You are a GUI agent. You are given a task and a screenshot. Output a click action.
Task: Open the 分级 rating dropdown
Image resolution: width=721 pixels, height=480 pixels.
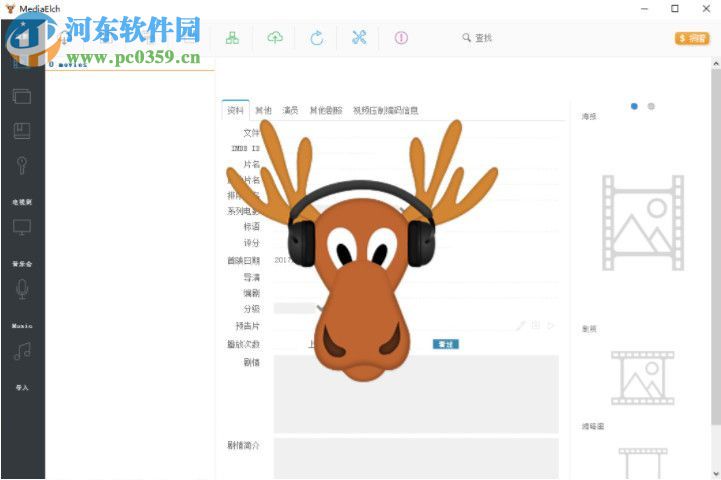pyautogui.click(x=298, y=309)
